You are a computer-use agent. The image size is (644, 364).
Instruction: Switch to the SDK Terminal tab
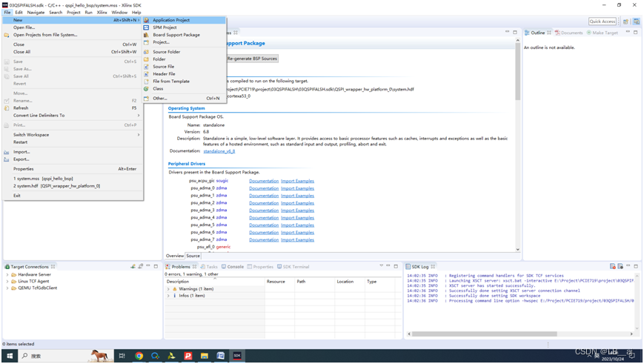(293, 267)
